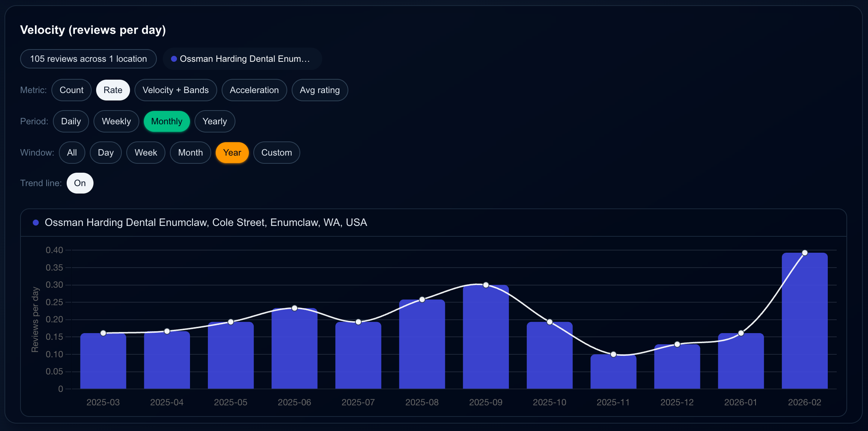Click the purple legend dot beside Ossman Harding
The height and width of the screenshot is (431, 868).
[174, 58]
